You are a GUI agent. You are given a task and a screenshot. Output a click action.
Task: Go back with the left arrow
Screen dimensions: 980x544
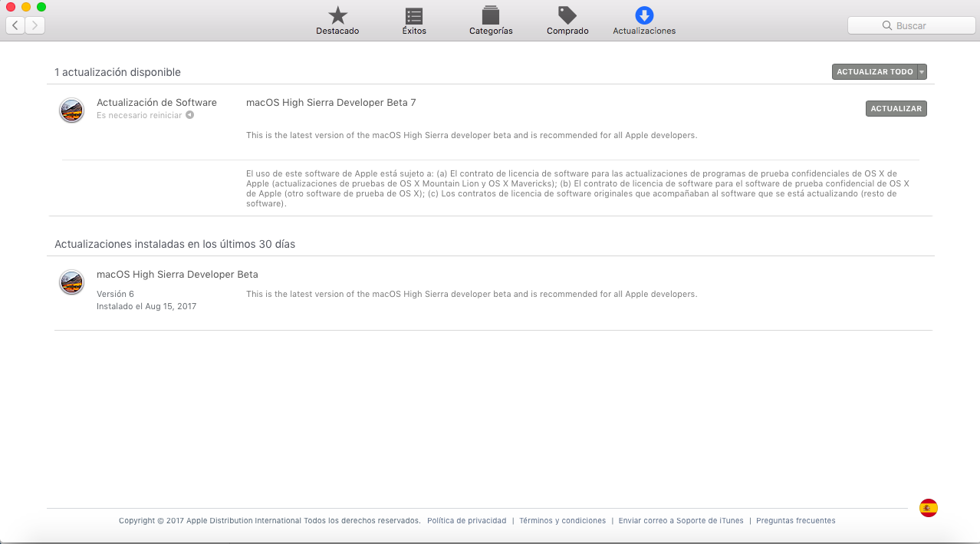[x=15, y=25]
